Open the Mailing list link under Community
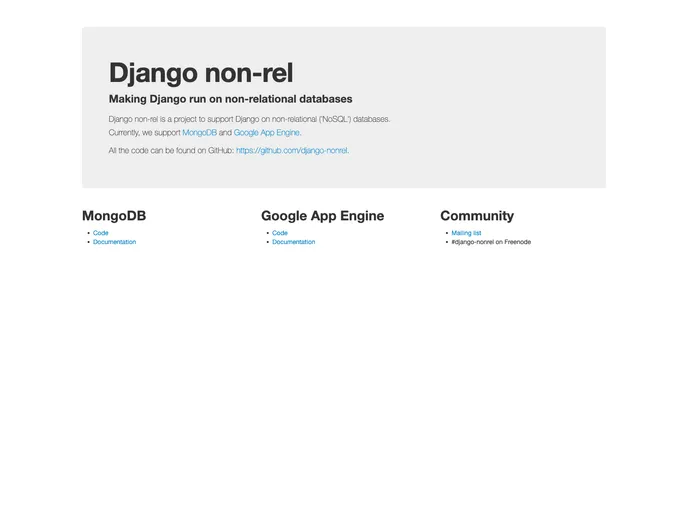The height and width of the screenshot is (512, 688). [466, 233]
